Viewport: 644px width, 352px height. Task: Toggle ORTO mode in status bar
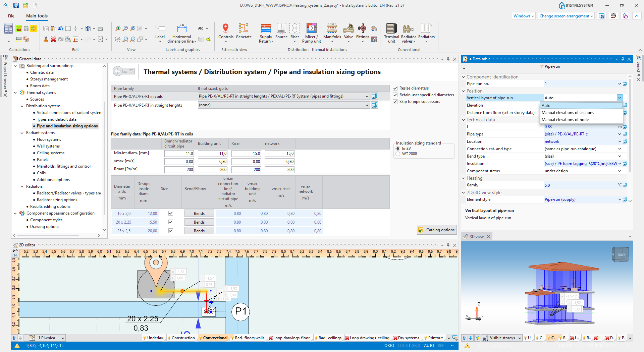(389, 346)
